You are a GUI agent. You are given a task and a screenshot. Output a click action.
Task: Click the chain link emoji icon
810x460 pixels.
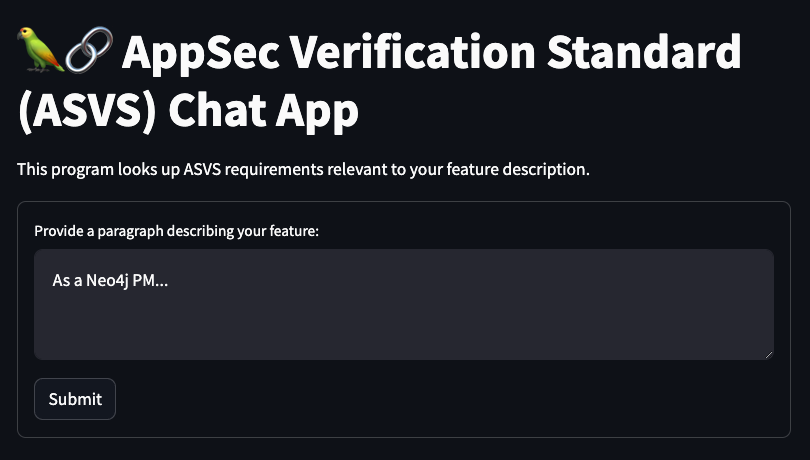(x=89, y=50)
